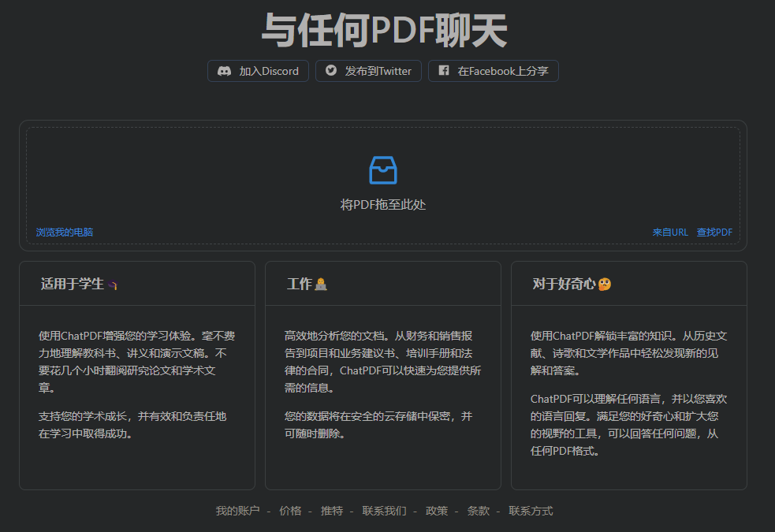Open the 价格 footer link
Viewport: 775px width, 532px height.
[x=290, y=511]
